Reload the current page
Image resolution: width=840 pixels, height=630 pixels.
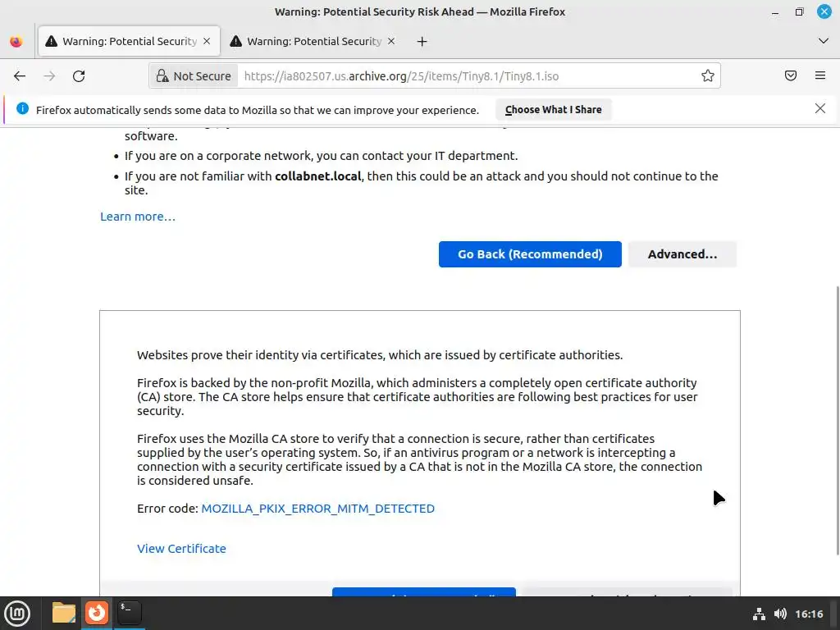tap(79, 76)
